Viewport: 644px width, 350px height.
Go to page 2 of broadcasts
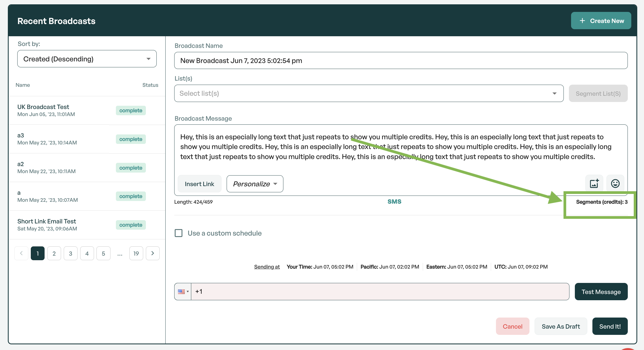tap(54, 253)
